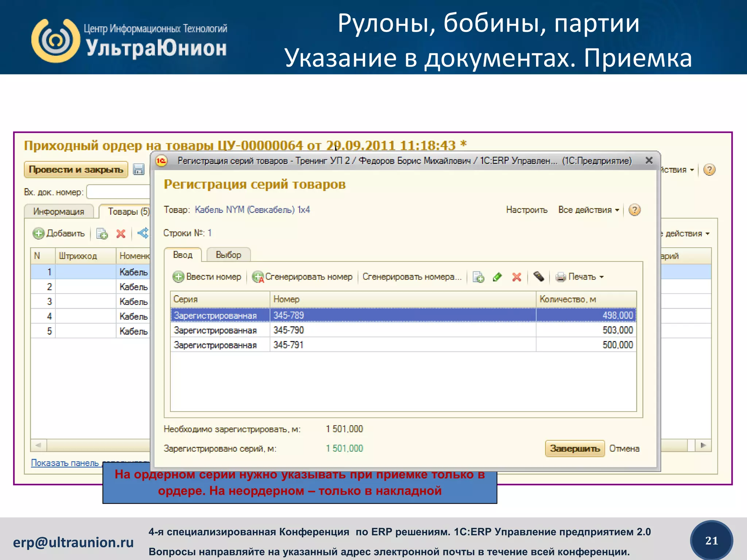The image size is (747, 560).
Task: Click the Номер column header
Action: pos(403,299)
